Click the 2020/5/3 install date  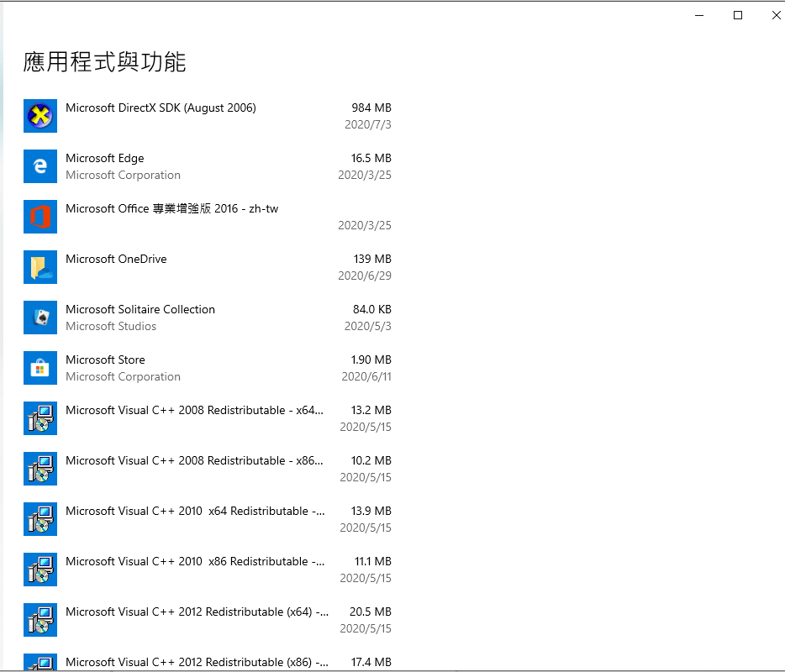pos(368,326)
